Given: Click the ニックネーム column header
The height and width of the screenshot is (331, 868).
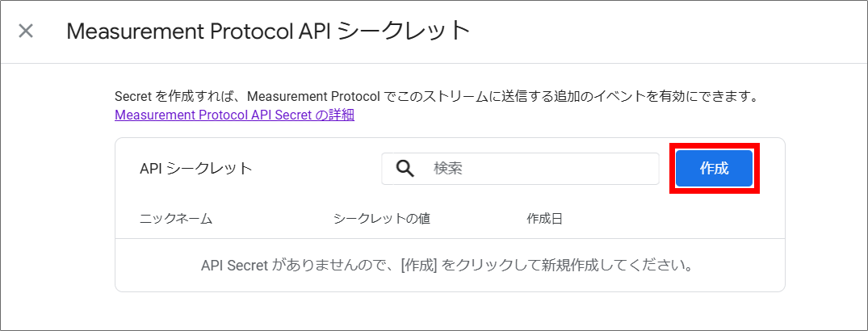Looking at the screenshot, I should tap(176, 219).
